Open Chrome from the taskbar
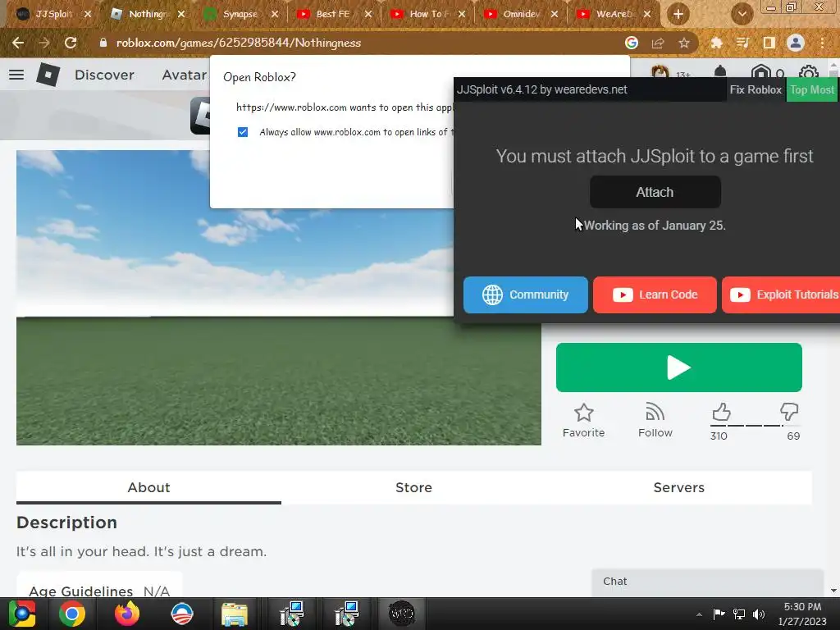 [x=72, y=614]
